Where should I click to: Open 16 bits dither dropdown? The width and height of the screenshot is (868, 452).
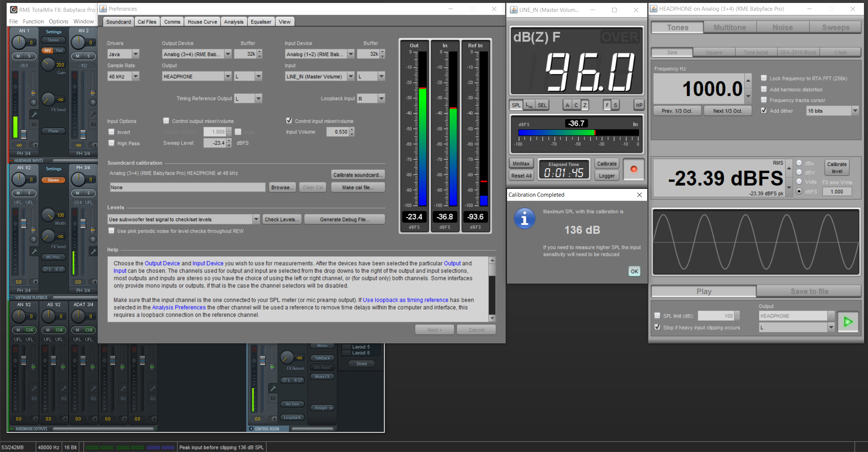[833, 111]
